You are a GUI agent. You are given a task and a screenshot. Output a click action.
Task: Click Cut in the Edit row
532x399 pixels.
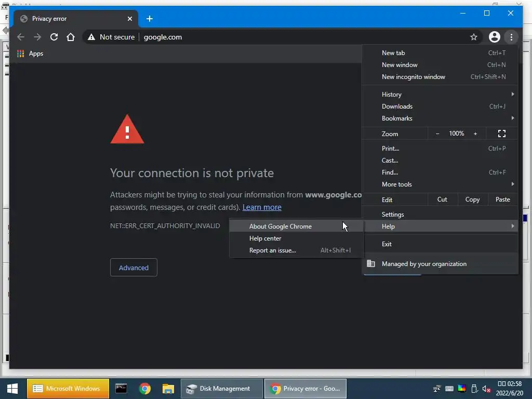coord(442,199)
